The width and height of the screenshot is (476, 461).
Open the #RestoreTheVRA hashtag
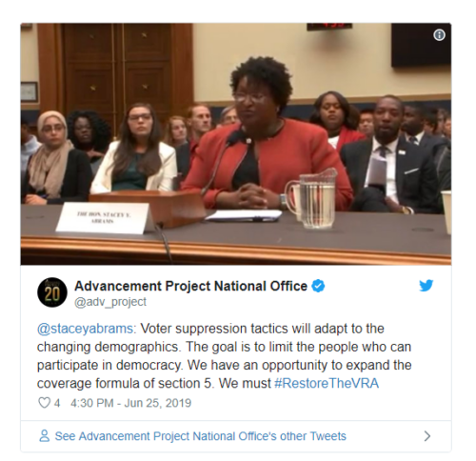[x=327, y=383]
